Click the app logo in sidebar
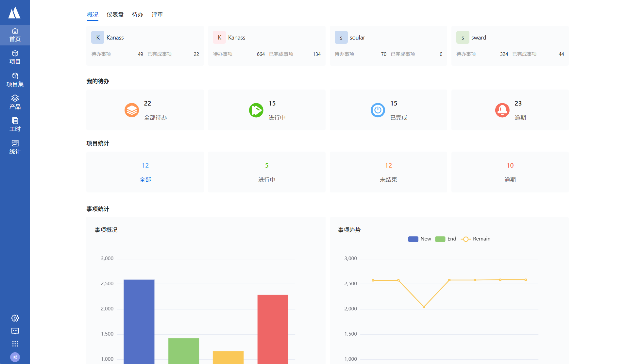625x364 pixels. [14, 13]
